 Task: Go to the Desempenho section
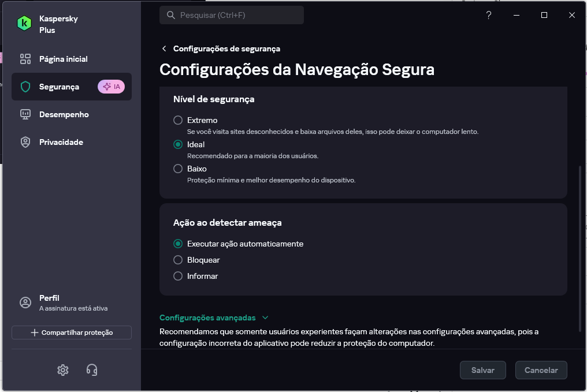click(64, 115)
